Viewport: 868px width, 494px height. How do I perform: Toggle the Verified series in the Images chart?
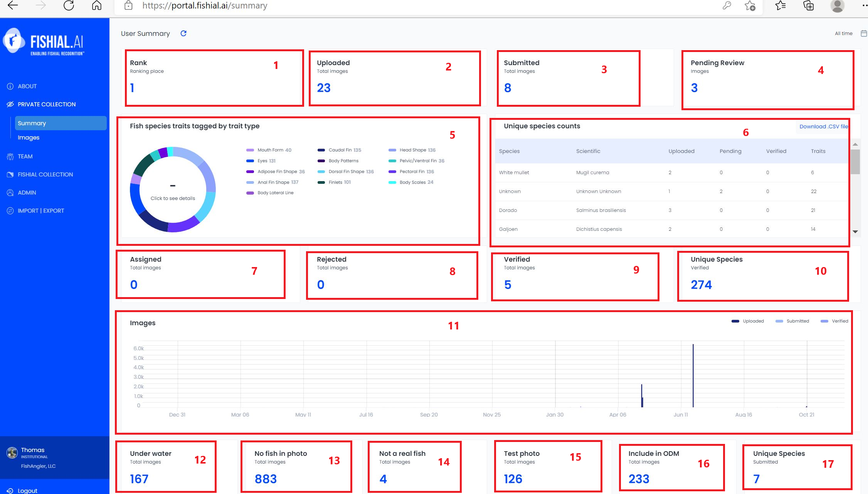click(834, 321)
